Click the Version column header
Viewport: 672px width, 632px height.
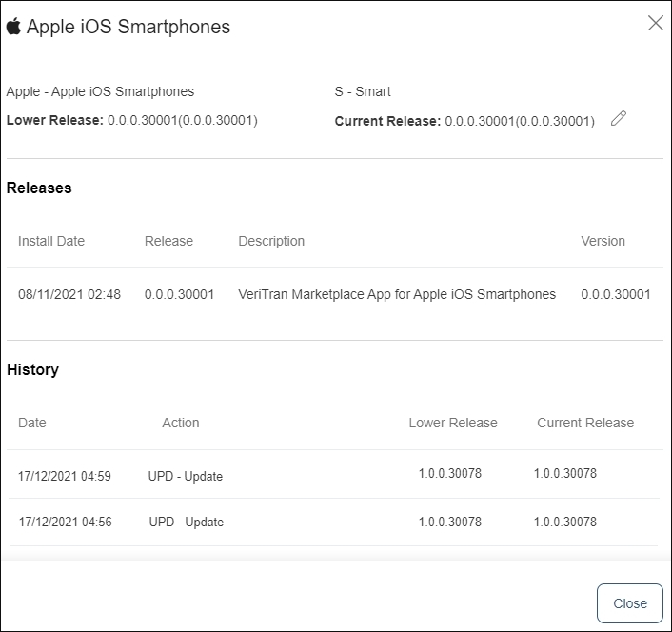pos(603,241)
